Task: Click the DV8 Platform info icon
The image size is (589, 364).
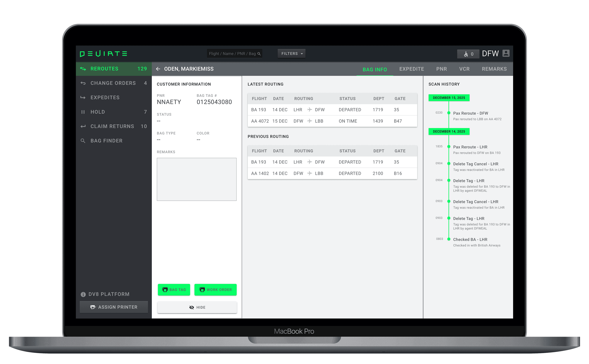Action: pos(83,294)
